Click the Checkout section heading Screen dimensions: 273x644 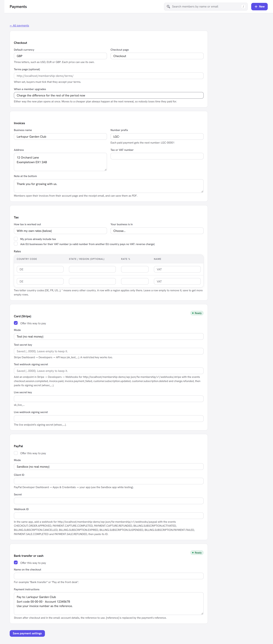point(20,43)
